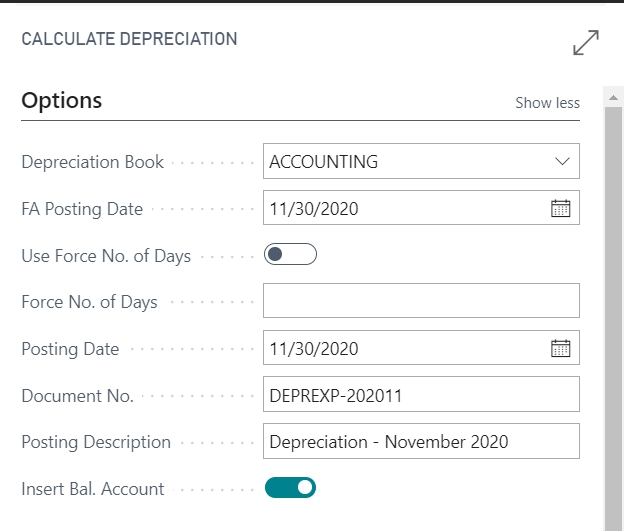The width and height of the screenshot is (624, 531).
Task: Click the Use Force No. of Days label
Action: tap(106, 256)
